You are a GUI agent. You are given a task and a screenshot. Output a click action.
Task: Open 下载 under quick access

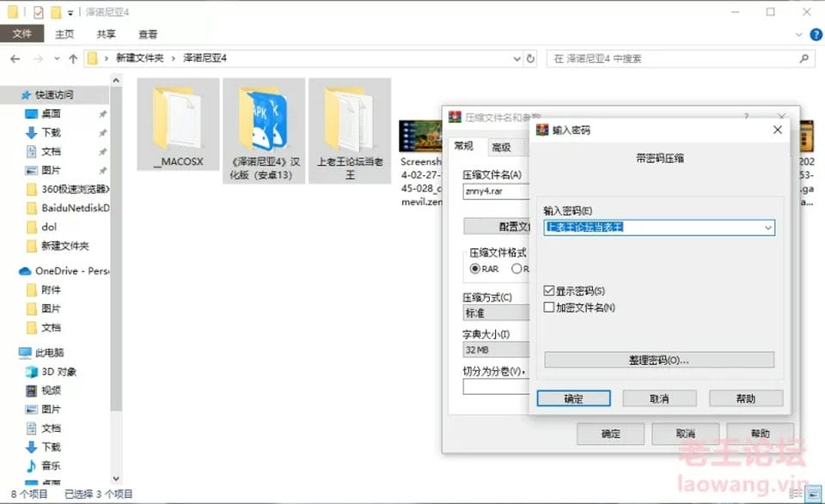51,132
